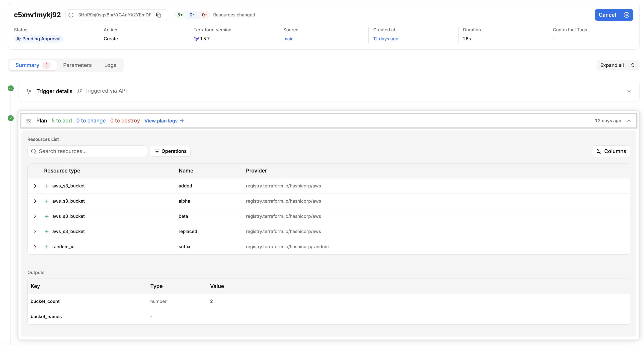Click the bucket_names output key
Screen dimensions: 644x345
click(46, 317)
